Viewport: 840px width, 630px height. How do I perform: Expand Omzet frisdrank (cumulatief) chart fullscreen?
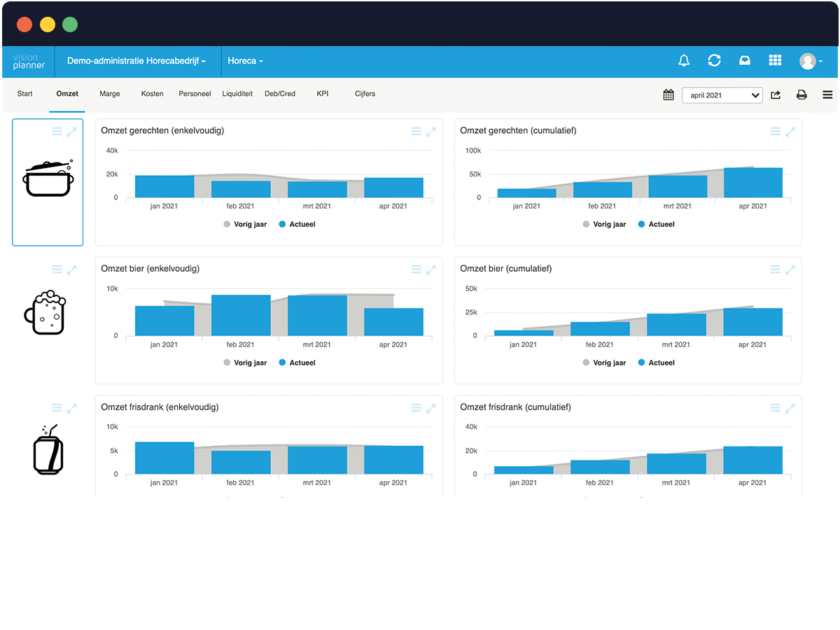(790, 408)
